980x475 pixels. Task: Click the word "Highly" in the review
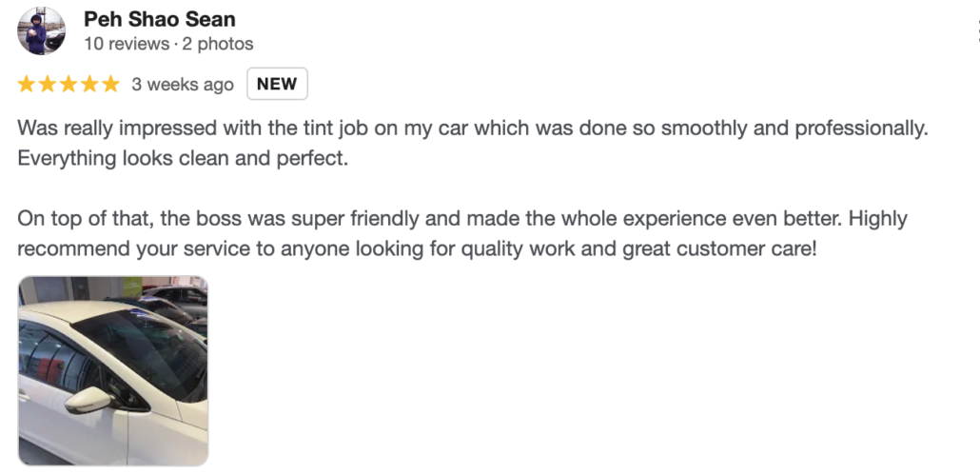877,219
